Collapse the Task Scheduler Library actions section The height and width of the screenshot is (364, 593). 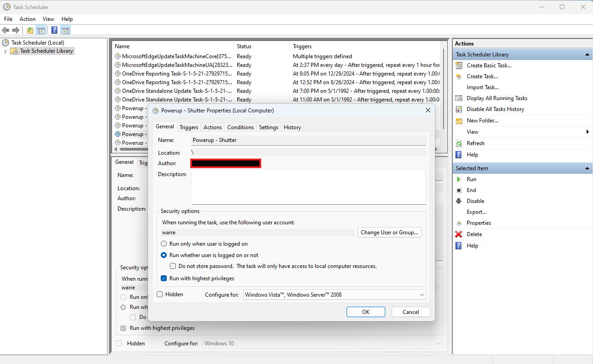pyautogui.click(x=587, y=55)
